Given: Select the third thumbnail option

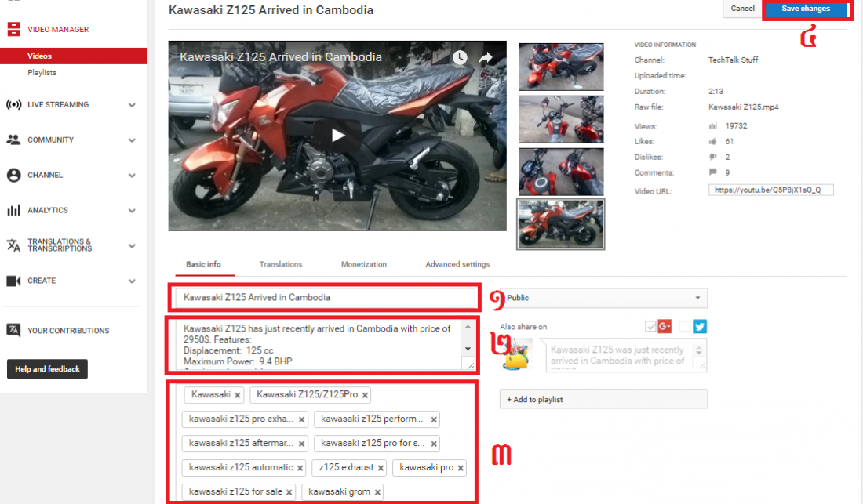Looking at the screenshot, I should coord(562,172).
